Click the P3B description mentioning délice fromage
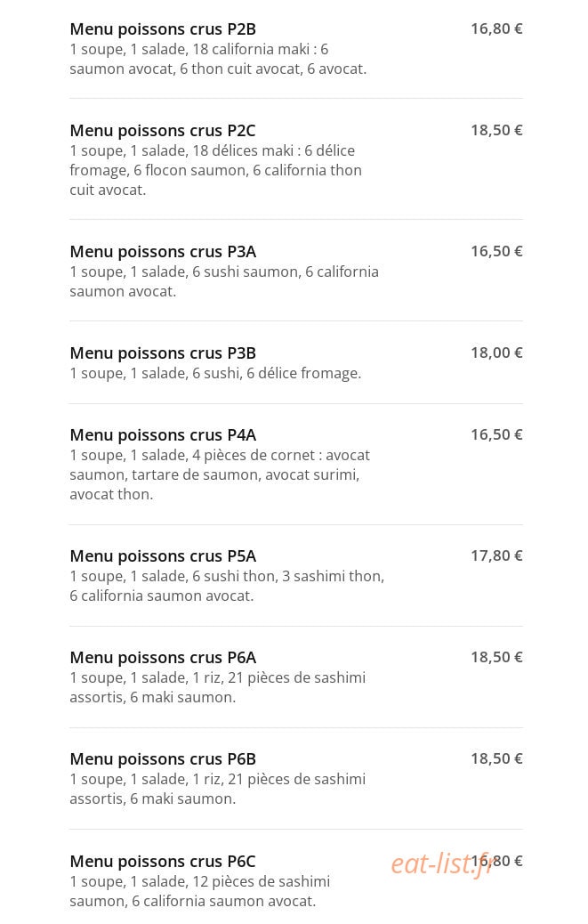The image size is (588, 924). (x=215, y=373)
